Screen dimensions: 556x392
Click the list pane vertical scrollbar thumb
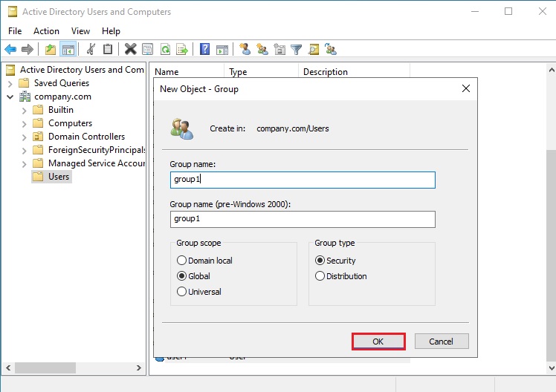point(552,255)
